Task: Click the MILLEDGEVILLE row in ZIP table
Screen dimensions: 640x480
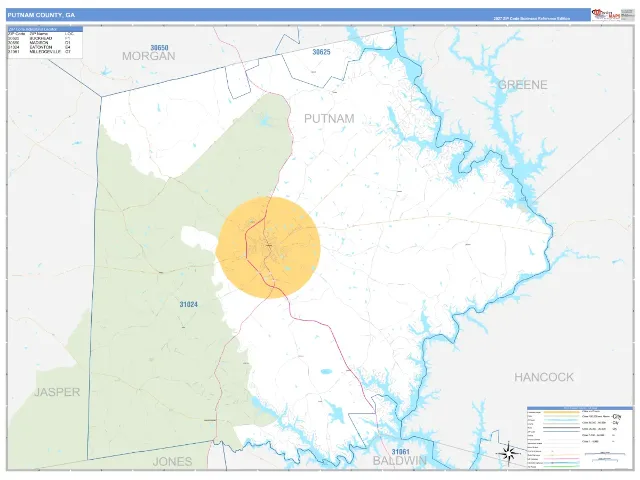Action: point(40,52)
